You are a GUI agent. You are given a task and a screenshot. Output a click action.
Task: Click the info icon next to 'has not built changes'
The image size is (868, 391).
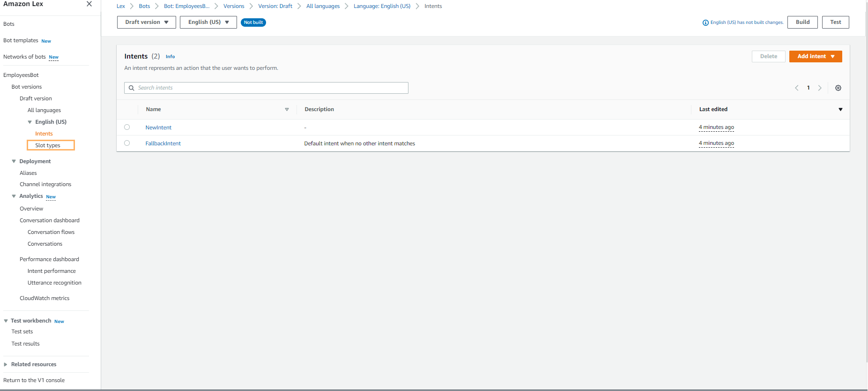click(705, 23)
